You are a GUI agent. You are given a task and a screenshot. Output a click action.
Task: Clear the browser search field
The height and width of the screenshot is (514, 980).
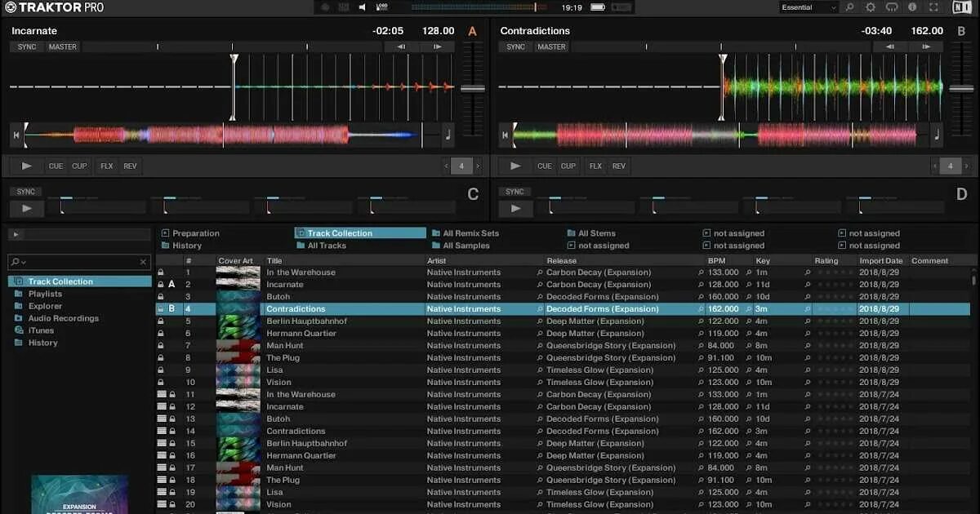144,262
